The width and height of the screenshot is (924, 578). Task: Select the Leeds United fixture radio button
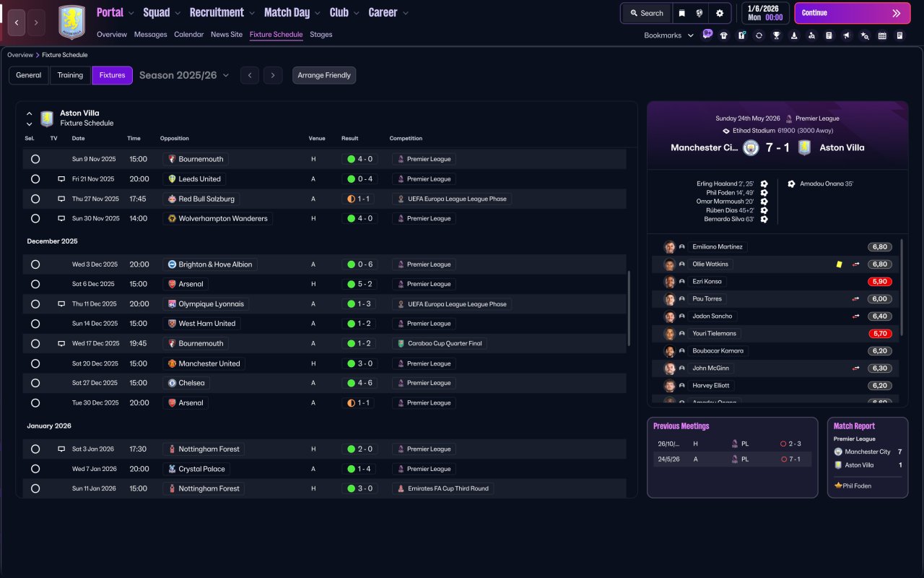point(35,179)
